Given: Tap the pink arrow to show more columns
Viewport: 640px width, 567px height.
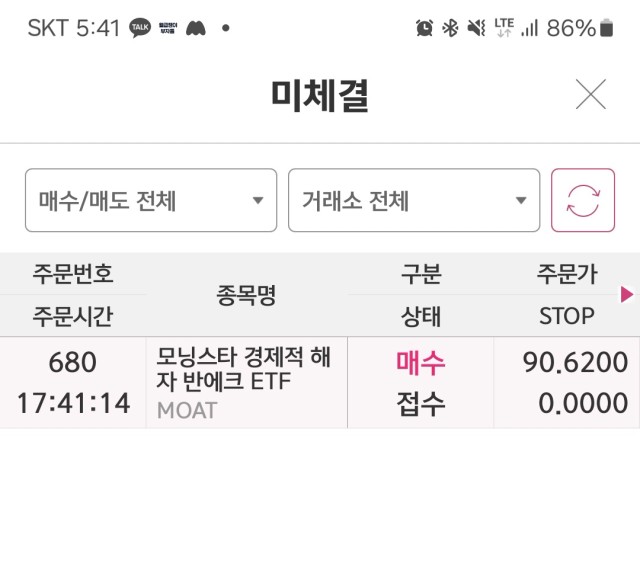Looking at the screenshot, I should (627, 294).
